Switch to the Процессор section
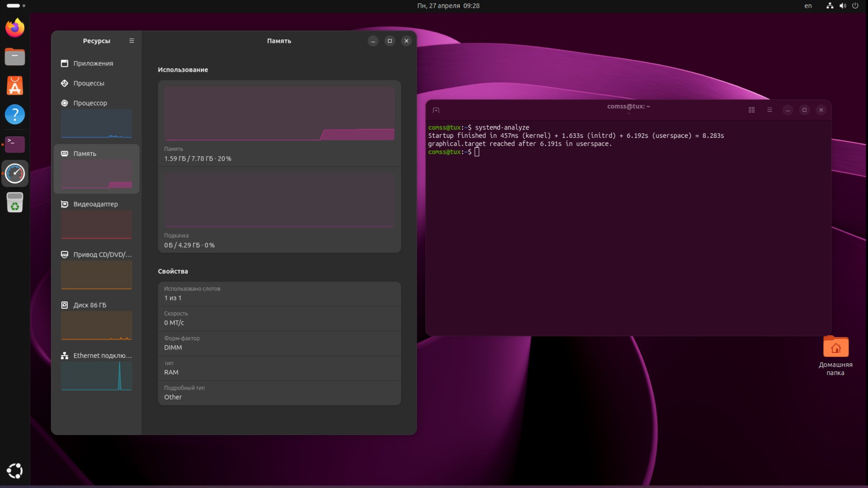This screenshot has width=868, height=488. coord(90,103)
